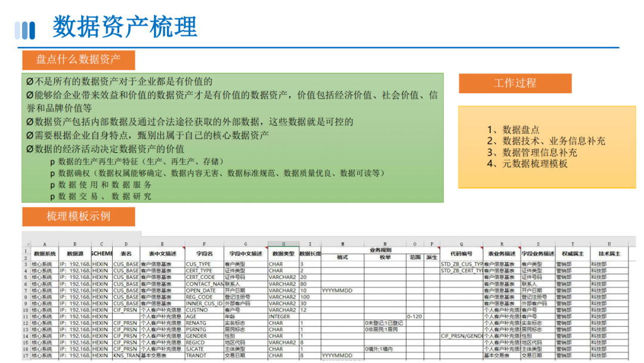Click the 表名 header cell
The image size is (644, 363).
click(x=126, y=254)
